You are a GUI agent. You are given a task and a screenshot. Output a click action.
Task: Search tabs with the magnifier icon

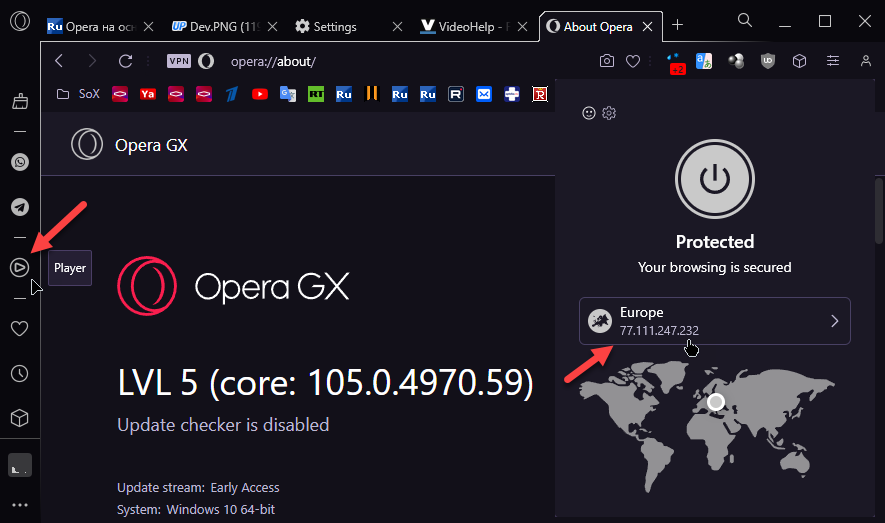tap(745, 21)
